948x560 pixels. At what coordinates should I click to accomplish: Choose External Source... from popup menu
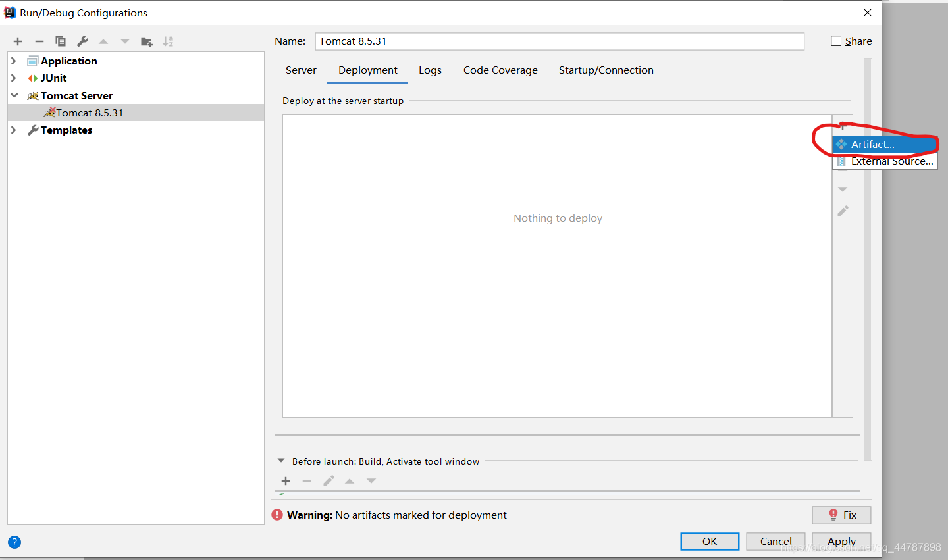coord(885,161)
